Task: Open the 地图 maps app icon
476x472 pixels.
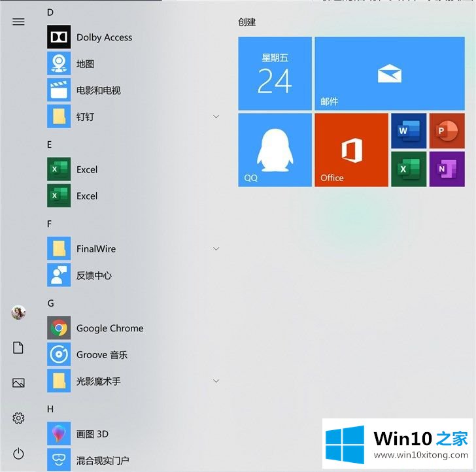Action: point(59,63)
